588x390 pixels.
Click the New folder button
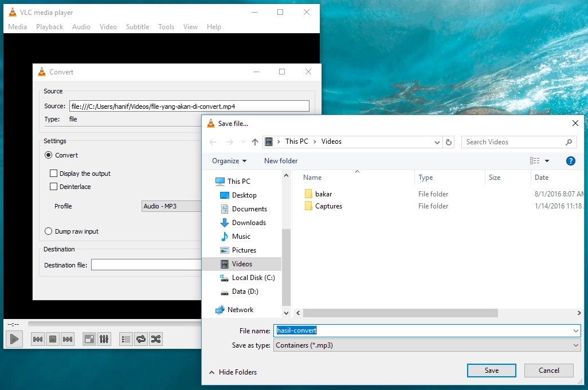coord(280,161)
